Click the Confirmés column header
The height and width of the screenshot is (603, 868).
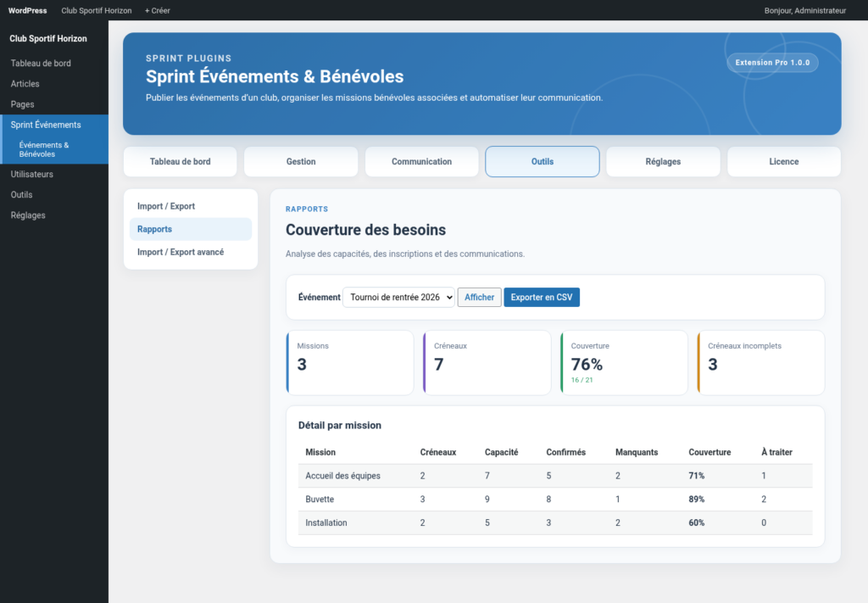[565, 452]
